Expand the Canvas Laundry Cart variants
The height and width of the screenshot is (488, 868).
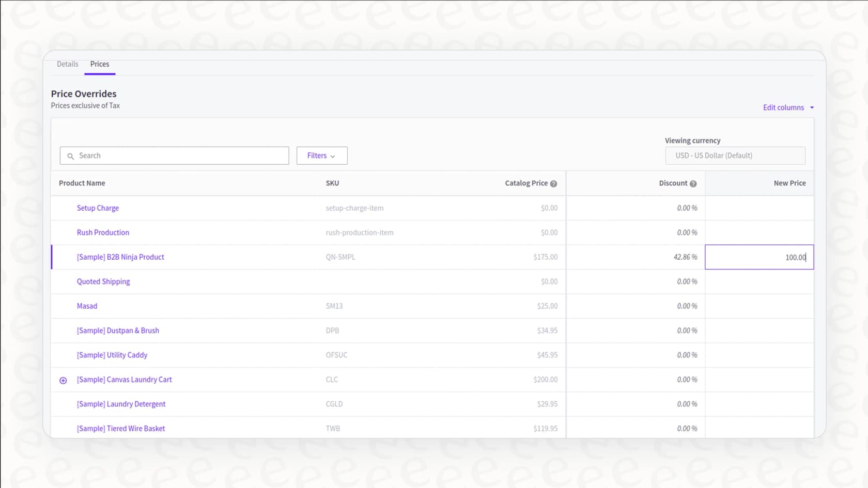tap(63, 381)
